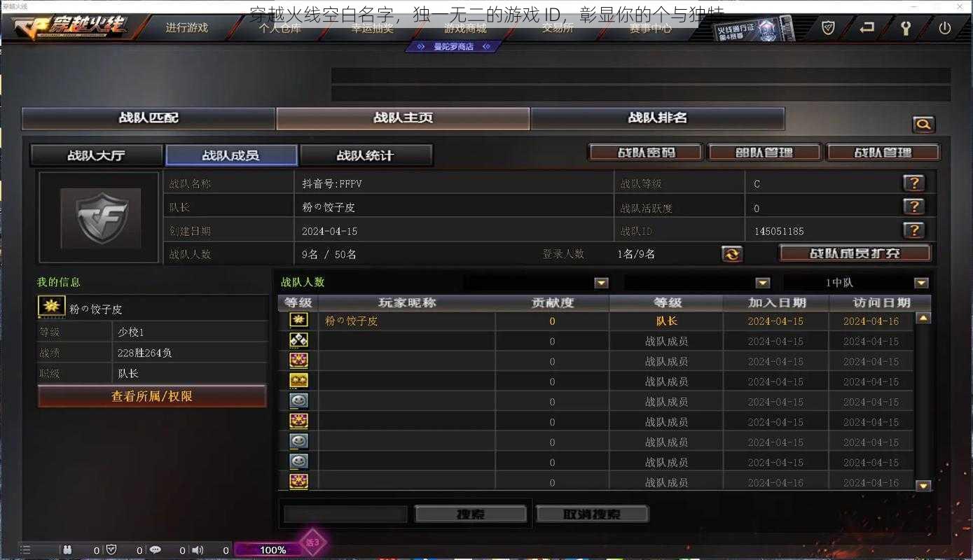973x560 pixels.
Task: Click the member list scroll down arrow
Action: pyautogui.click(x=924, y=484)
